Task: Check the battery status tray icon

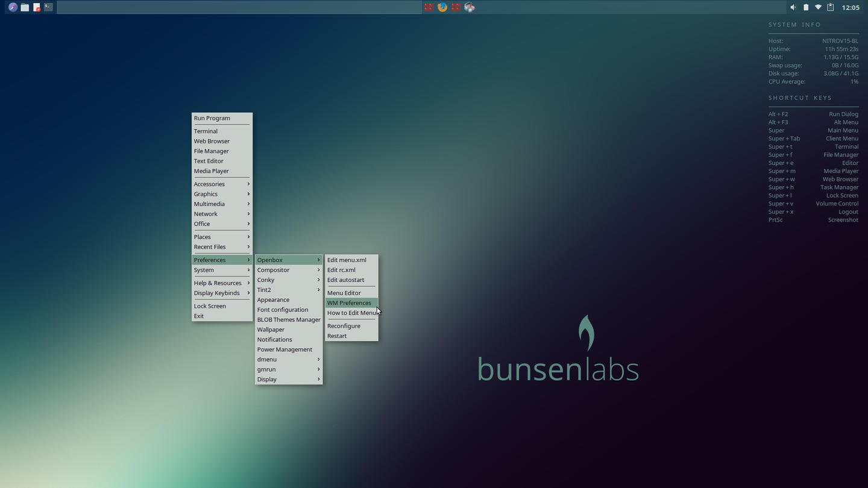Action: (806, 7)
